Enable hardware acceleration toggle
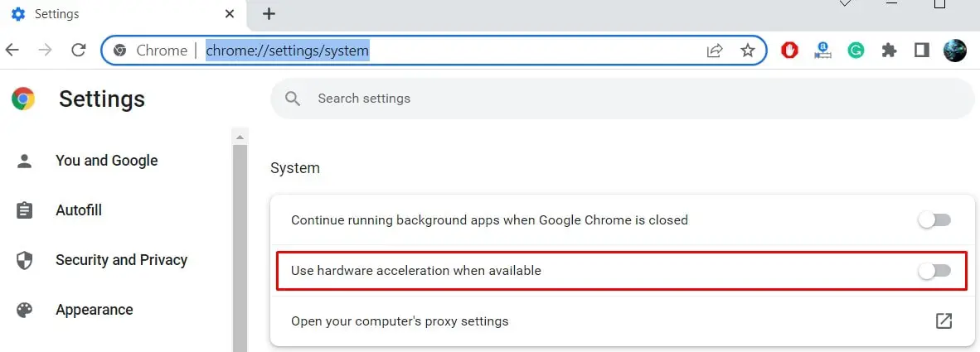This screenshot has width=980, height=352. tap(934, 270)
